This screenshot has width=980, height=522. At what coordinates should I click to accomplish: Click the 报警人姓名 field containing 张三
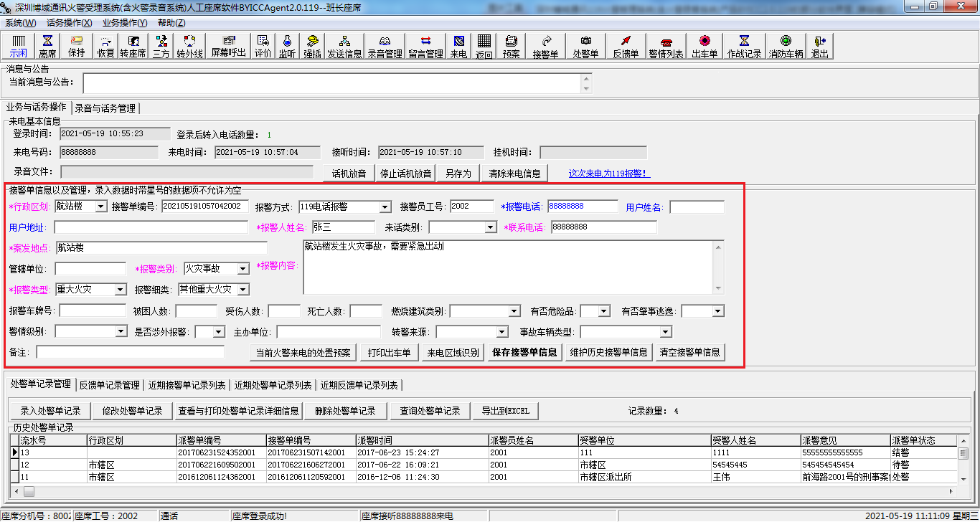[343, 227]
